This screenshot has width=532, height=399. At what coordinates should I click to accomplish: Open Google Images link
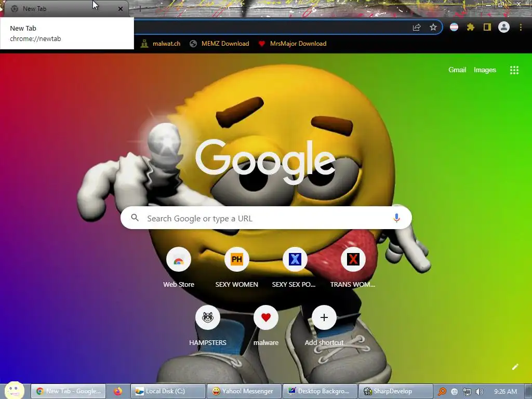(485, 70)
